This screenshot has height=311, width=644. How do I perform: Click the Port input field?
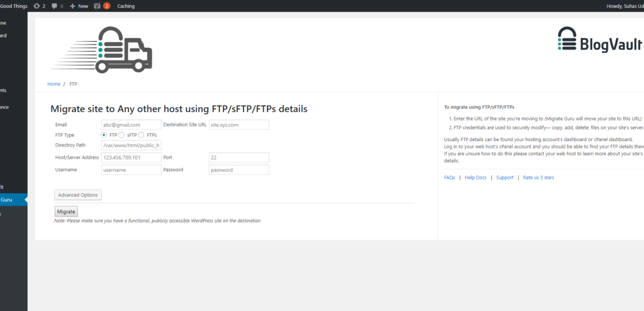coord(239,157)
